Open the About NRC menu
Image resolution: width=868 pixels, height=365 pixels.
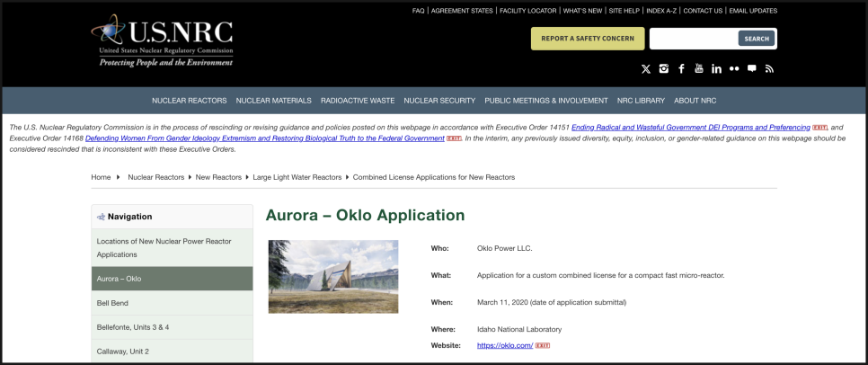coord(695,101)
